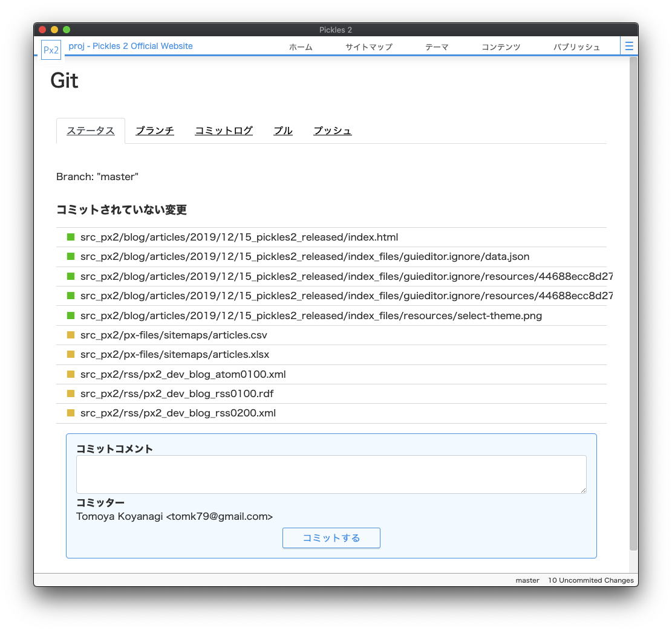The width and height of the screenshot is (672, 631).
Task: Focus the コミットコメント text area
Action: 331,474
